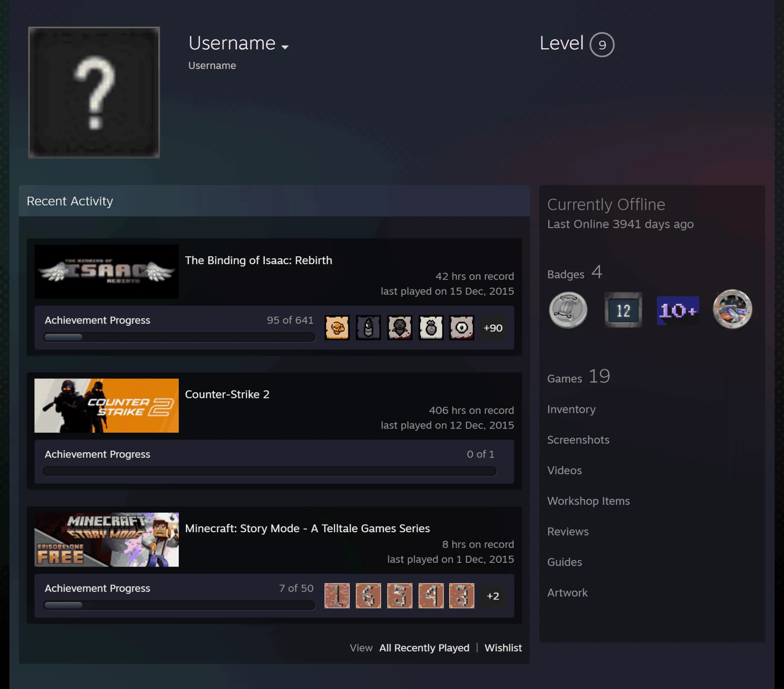
Task: View All Recently Played games
Action: 424,648
